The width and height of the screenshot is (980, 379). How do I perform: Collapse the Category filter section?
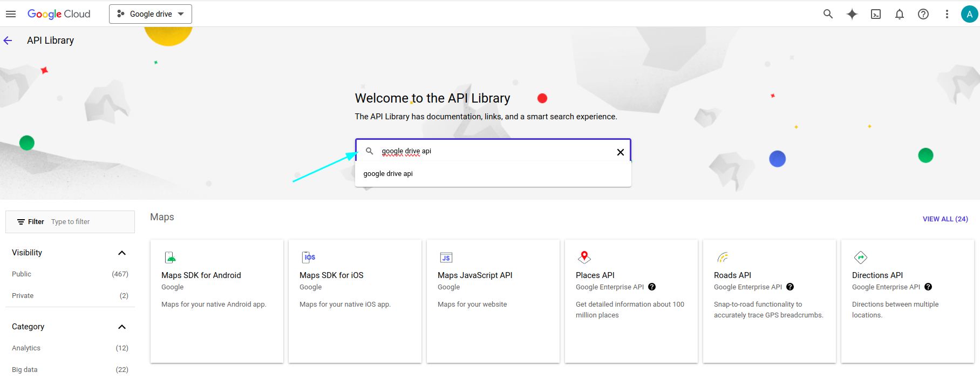click(x=122, y=327)
